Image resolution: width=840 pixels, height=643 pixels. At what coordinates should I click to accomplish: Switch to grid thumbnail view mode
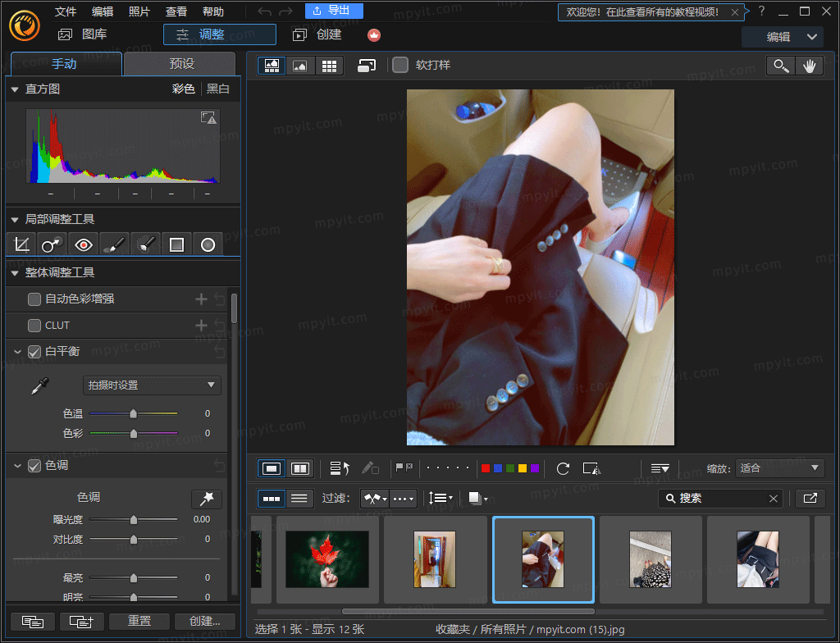tap(329, 66)
